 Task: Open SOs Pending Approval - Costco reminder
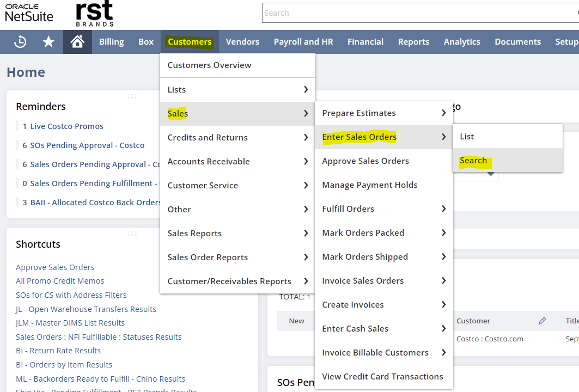(87, 145)
